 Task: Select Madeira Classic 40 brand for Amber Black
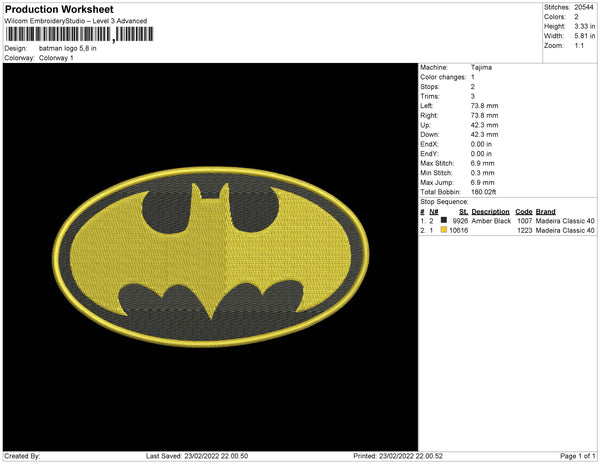tap(565, 221)
